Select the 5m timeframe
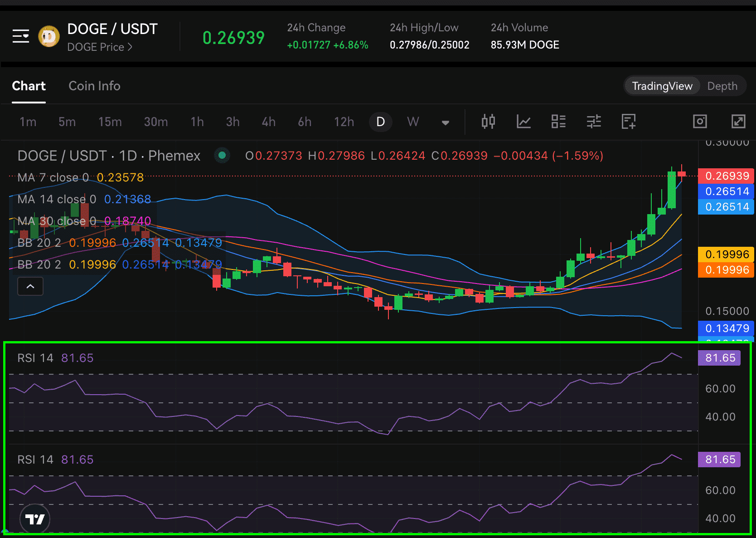Image resolution: width=756 pixels, height=538 pixels. 67,122
